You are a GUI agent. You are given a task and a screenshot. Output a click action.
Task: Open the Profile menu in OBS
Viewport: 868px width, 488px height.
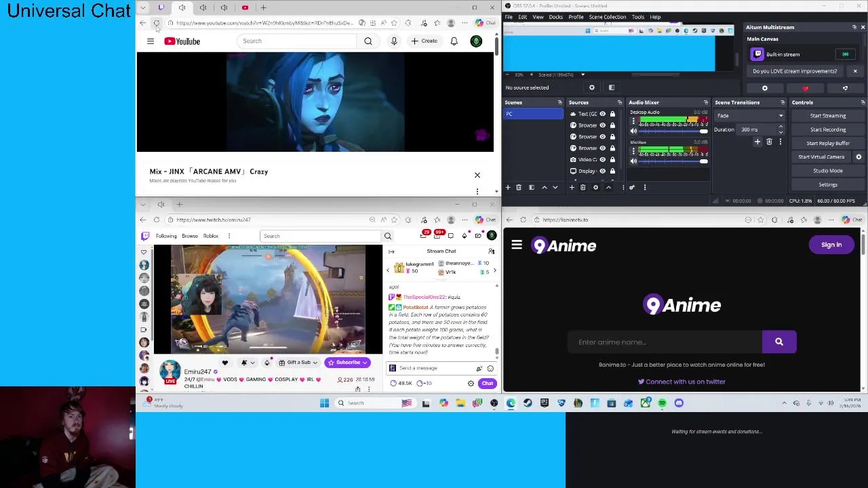(x=576, y=17)
